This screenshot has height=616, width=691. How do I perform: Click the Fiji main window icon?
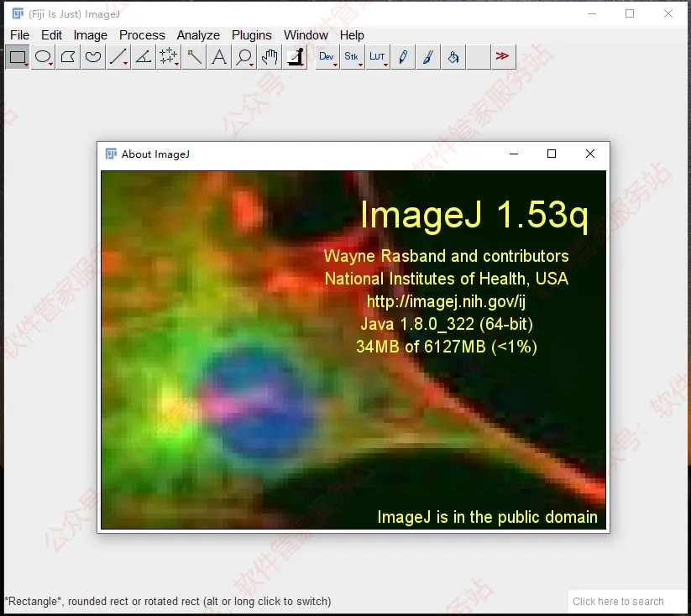tap(18, 13)
